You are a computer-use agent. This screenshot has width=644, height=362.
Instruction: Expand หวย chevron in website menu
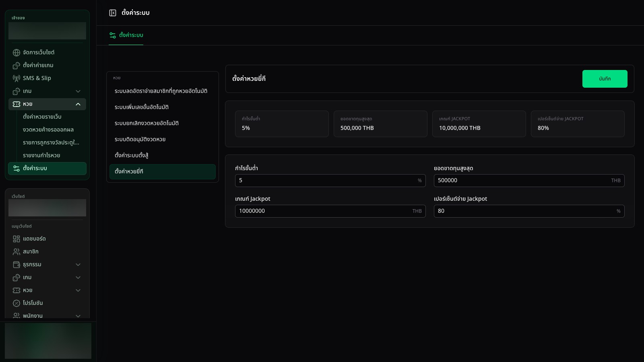click(78, 290)
